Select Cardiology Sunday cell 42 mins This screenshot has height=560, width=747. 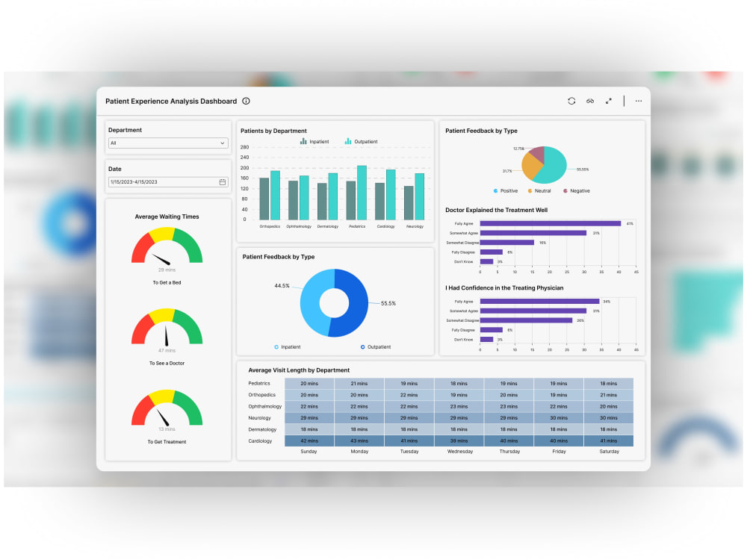pyautogui.click(x=309, y=441)
